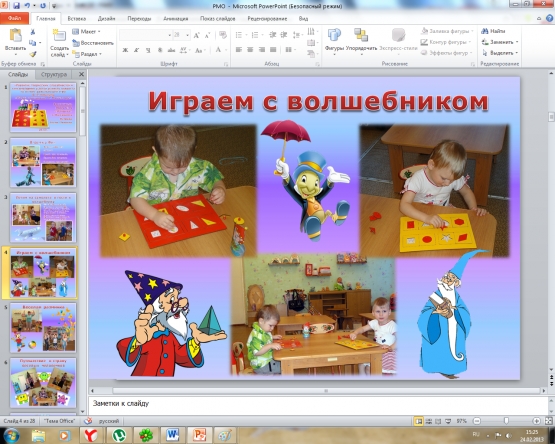Select slide 6 thumbnail
Screen dimensions: 555x444
click(x=43, y=383)
